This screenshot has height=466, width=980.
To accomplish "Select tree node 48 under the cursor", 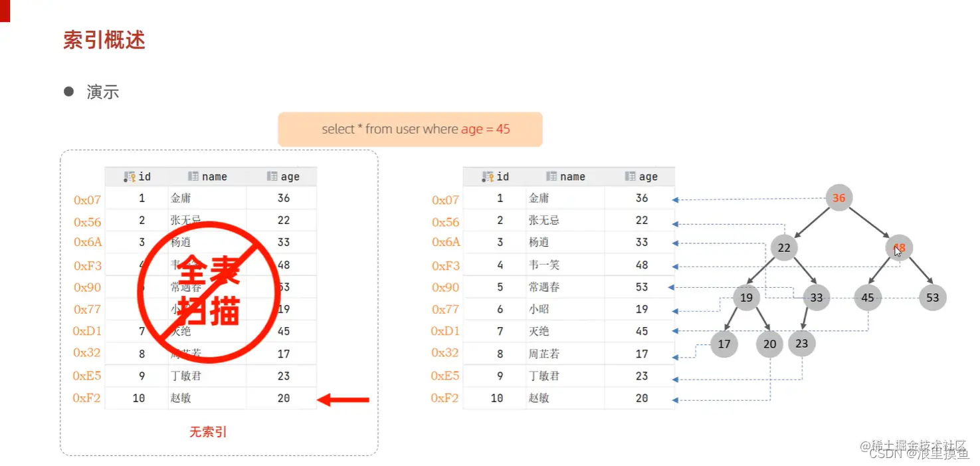I will [899, 248].
